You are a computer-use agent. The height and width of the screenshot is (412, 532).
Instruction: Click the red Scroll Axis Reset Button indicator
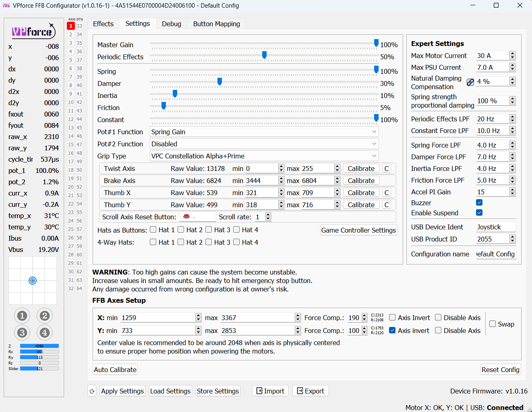[x=186, y=217]
